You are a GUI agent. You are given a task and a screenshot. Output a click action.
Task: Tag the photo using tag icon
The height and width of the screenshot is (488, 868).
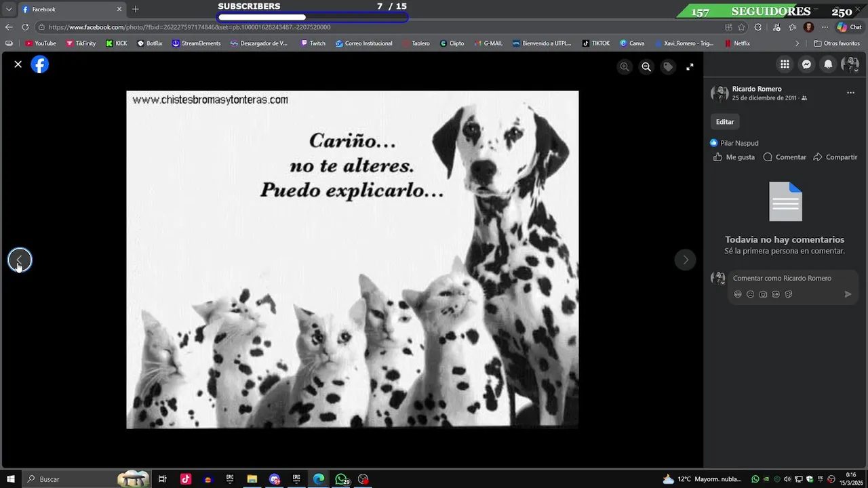[668, 66]
